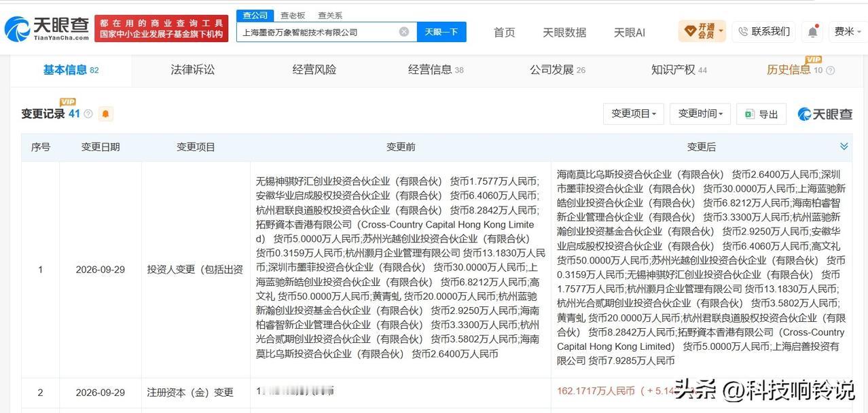The height and width of the screenshot is (413, 868).
Task: Select the 公司发展 26 tab
Action: pyautogui.click(x=558, y=69)
